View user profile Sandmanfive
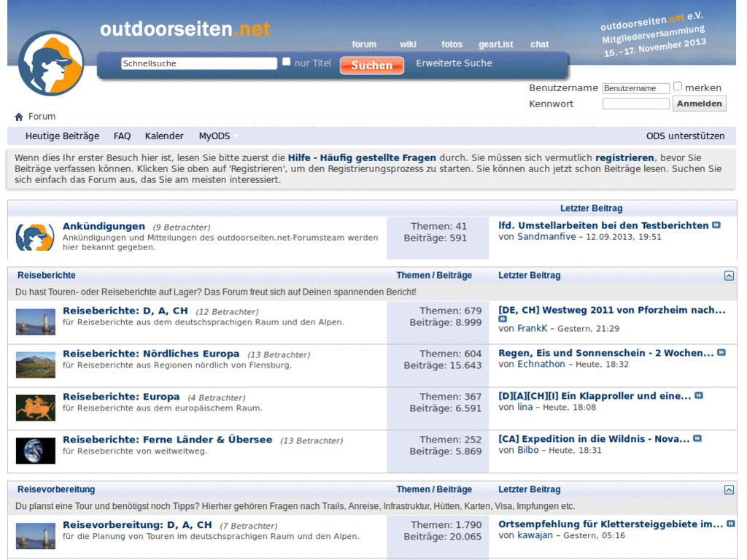This screenshot has height=560, width=747. click(x=546, y=237)
